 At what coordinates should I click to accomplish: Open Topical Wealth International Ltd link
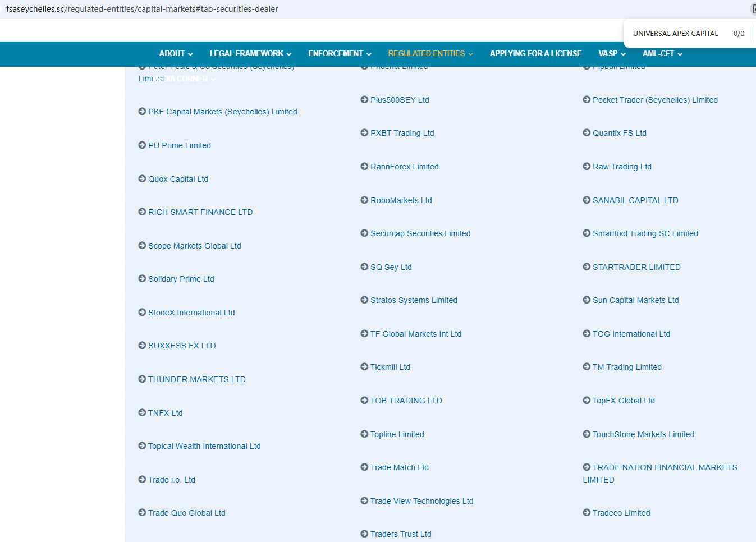pos(204,446)
